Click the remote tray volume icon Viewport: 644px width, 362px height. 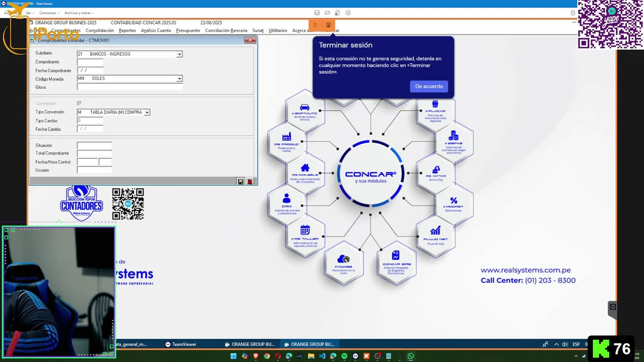(565, 344)
